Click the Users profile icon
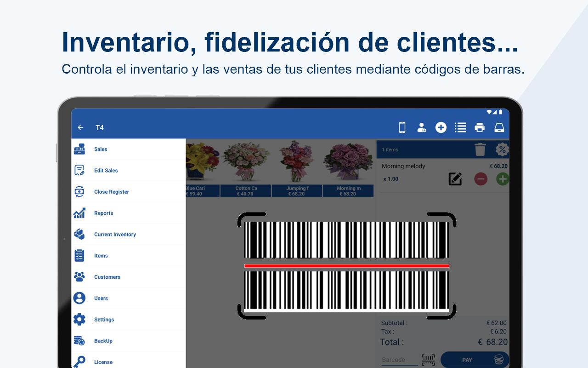 (79, 298)
